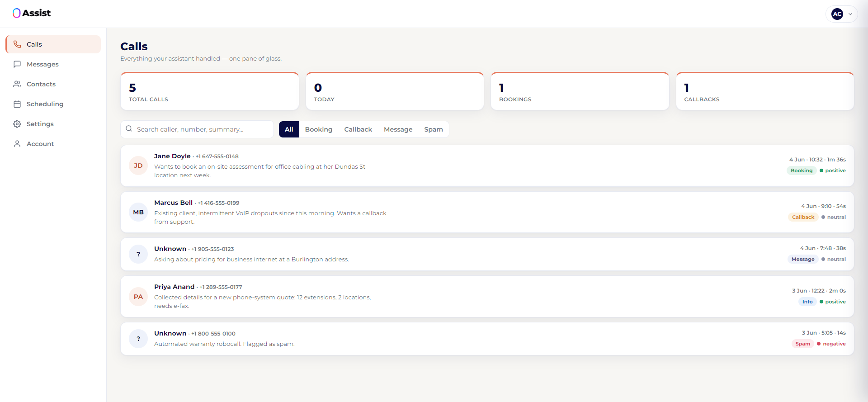Click the Message tag on the Burlington call
Image resolution: width=868 pixels, height=402 pixels.
(803, 259)
